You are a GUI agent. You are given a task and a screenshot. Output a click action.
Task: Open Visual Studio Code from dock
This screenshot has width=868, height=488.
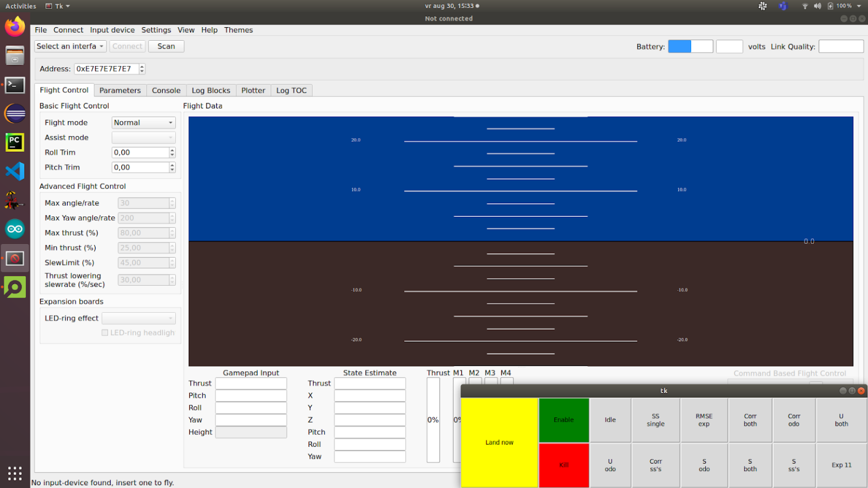point(15,171)
